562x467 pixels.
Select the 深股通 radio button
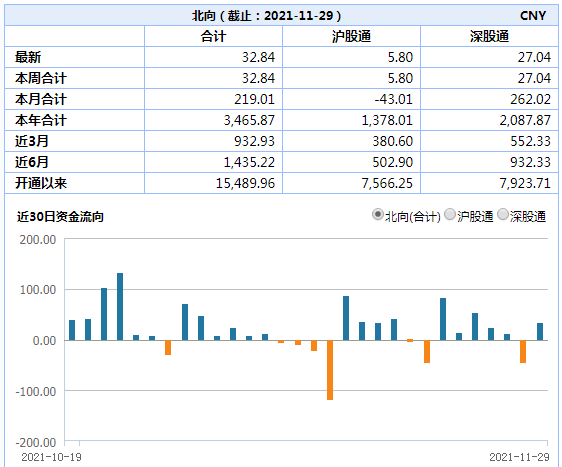coord(503,215)
